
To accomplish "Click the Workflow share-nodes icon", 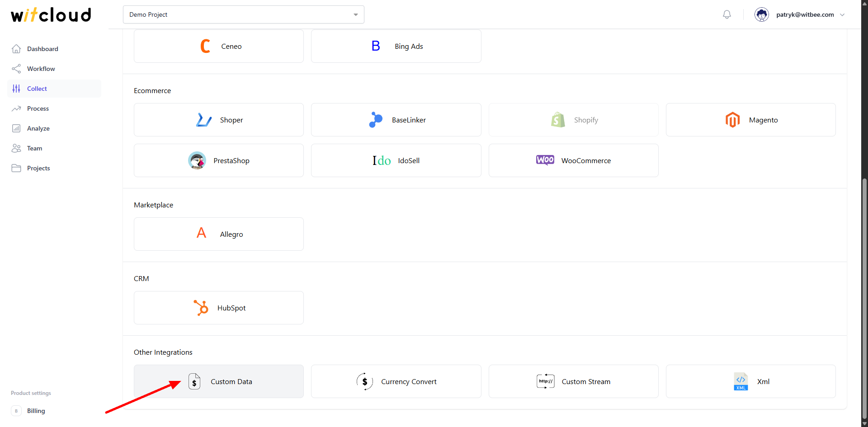I will coord(16,69).
